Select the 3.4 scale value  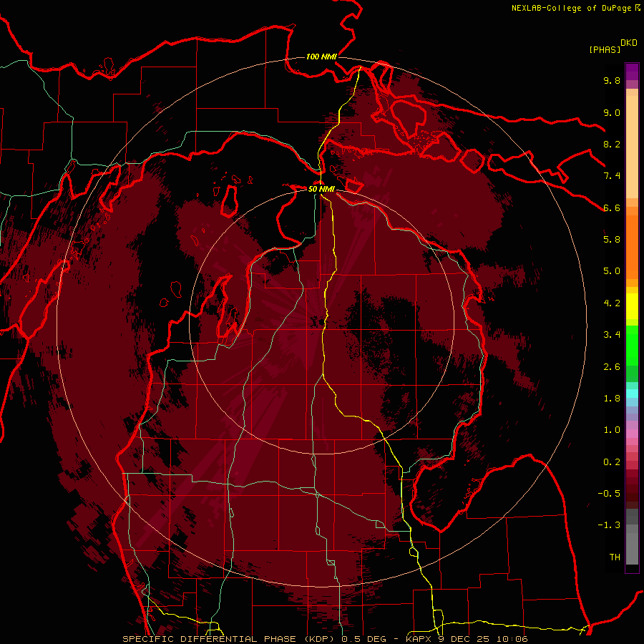612,335
